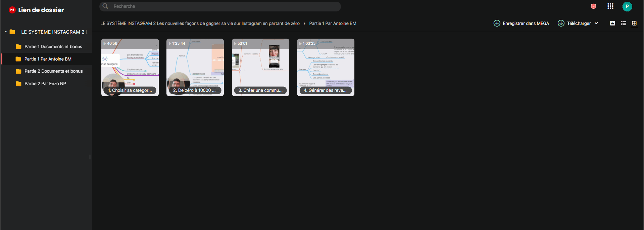644x230 pixels.
Task: Click the Enregistrer dans MEGA plus icon
Action: (x=497, y=23)
